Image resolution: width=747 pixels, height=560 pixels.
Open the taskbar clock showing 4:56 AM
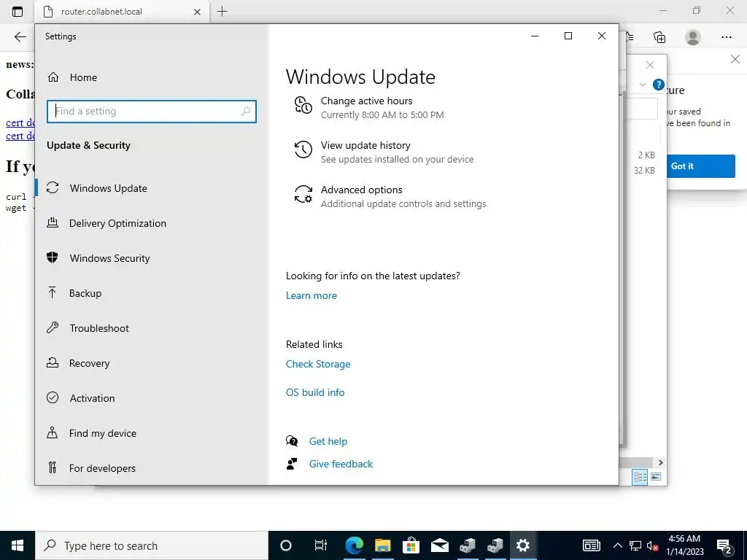tap(684, 545)
